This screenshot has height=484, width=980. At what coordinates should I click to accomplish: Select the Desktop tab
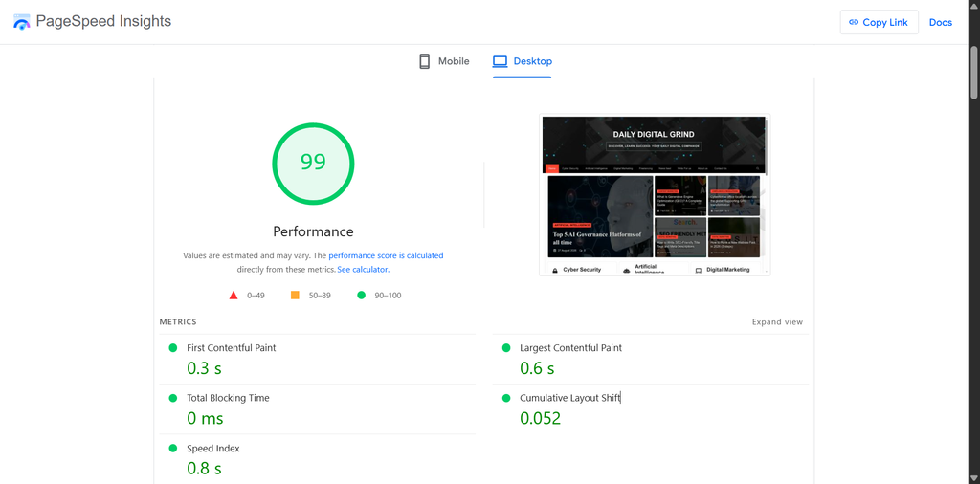523,61
